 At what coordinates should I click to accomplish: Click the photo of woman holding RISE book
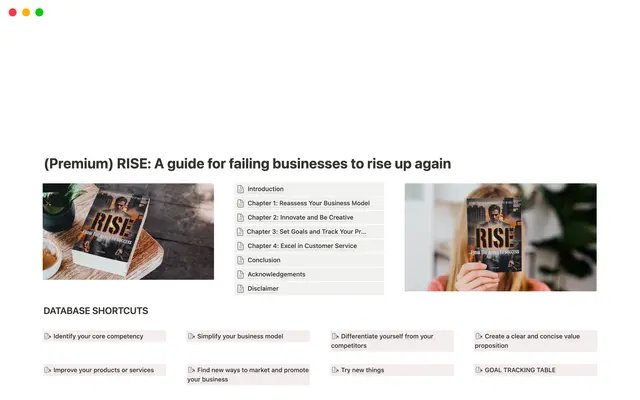click(x=500, y=237)
